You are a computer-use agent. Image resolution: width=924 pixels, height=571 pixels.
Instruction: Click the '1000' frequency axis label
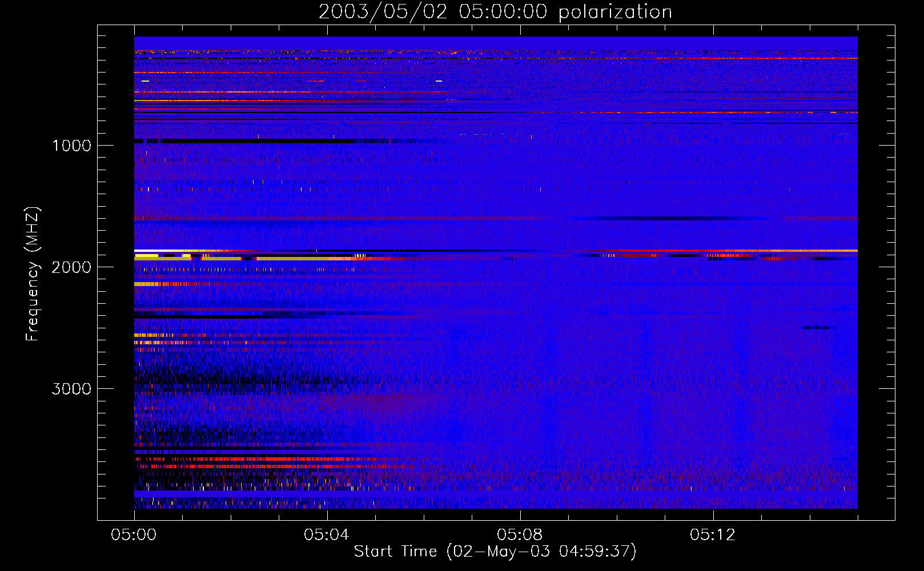point(72,146)
